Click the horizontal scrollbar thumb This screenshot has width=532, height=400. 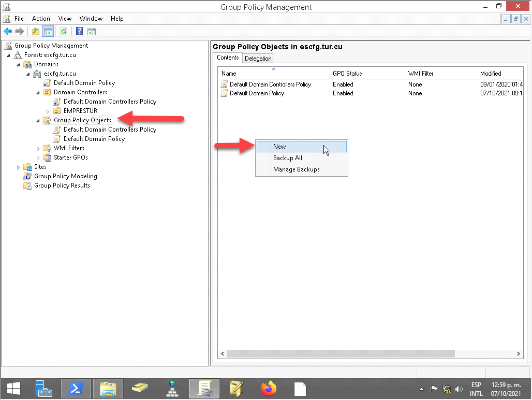click(341, 353)
